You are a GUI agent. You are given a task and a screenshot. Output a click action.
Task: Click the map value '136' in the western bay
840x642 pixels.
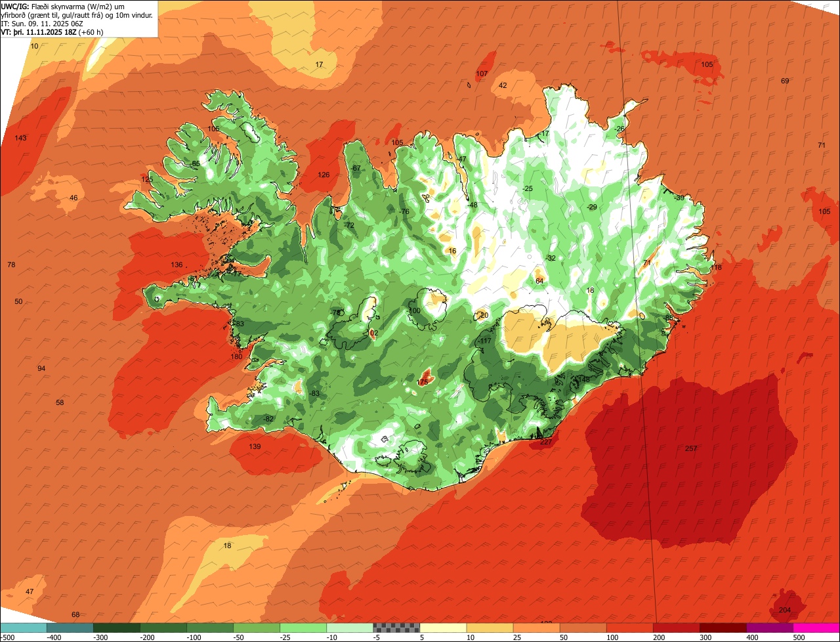pos(177,265)
